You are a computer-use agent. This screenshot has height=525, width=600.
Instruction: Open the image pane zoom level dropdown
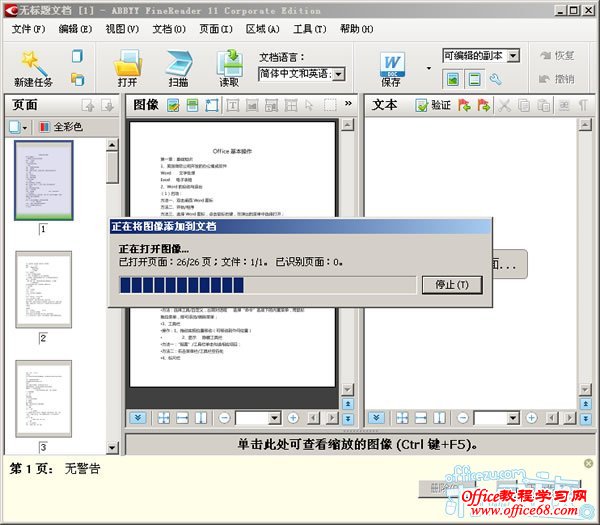(x=274, y=418)
